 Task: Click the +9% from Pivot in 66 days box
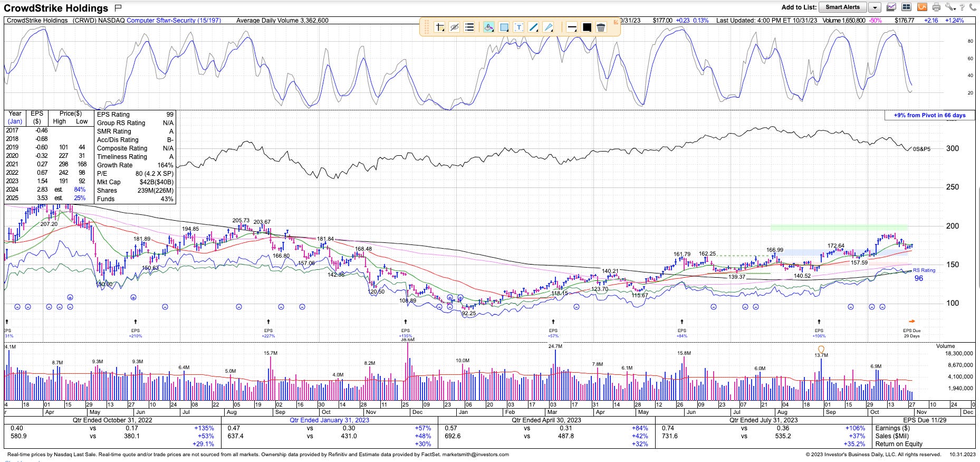point(929,115)
